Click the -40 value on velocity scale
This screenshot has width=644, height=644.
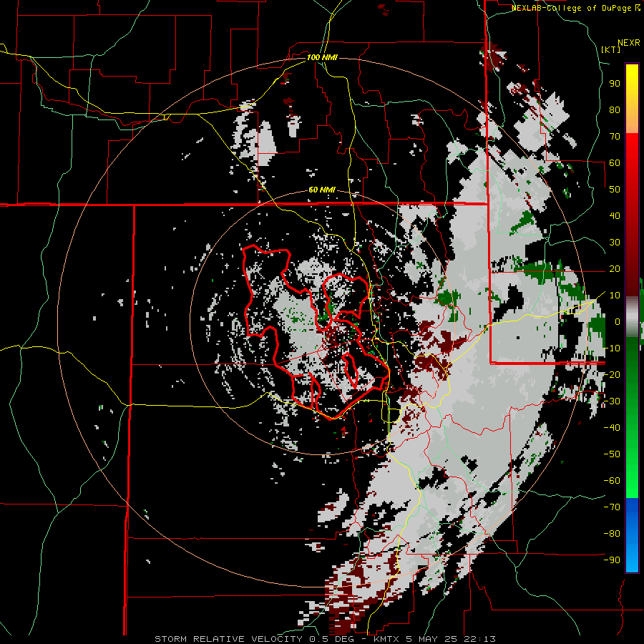click(612, 428)
